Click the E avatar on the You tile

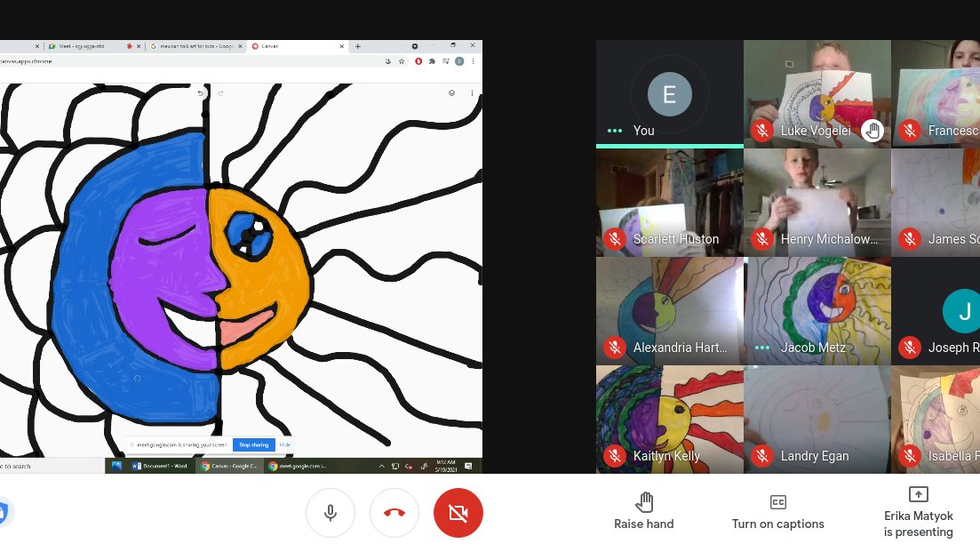(669, 94)
